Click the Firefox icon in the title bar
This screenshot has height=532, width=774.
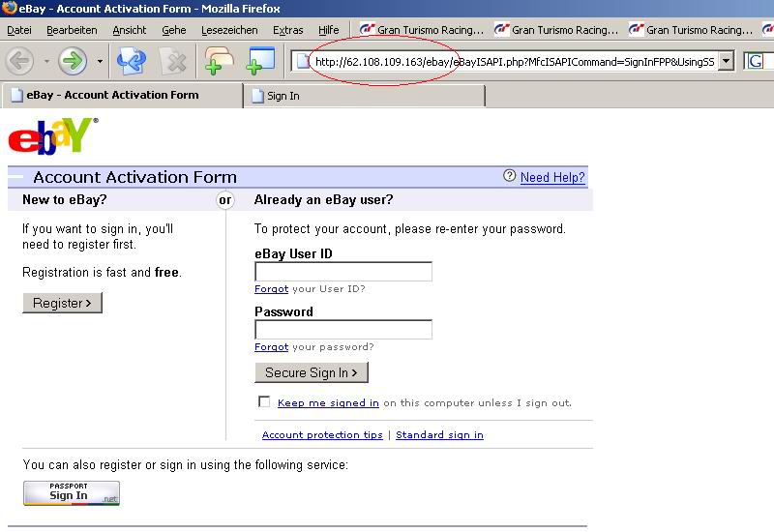9,8
